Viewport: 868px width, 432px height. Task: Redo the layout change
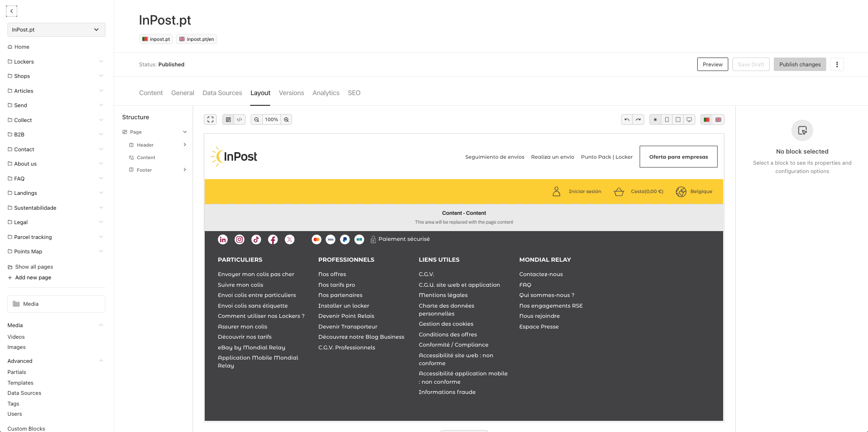pyautogui.click(x=638, y=120)
